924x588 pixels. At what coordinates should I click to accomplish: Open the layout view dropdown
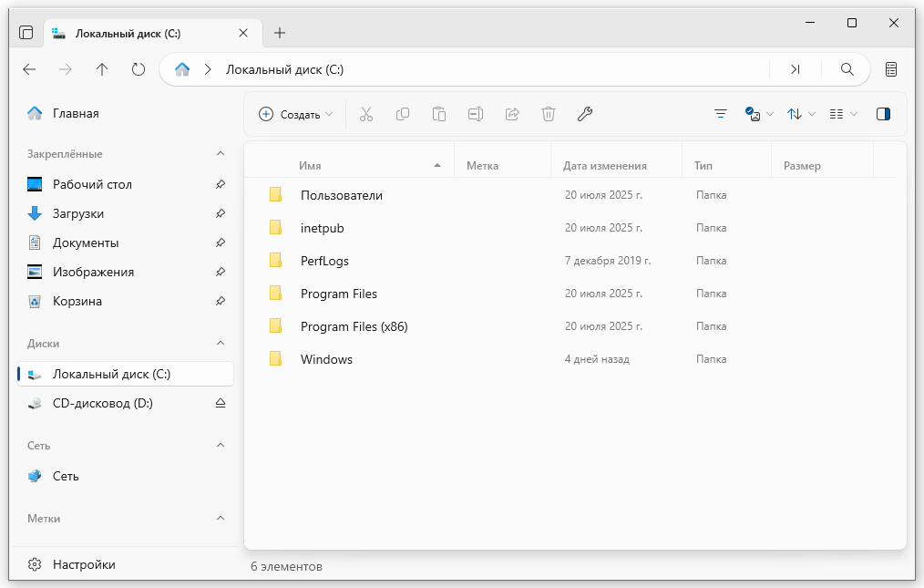click(843, 114)
